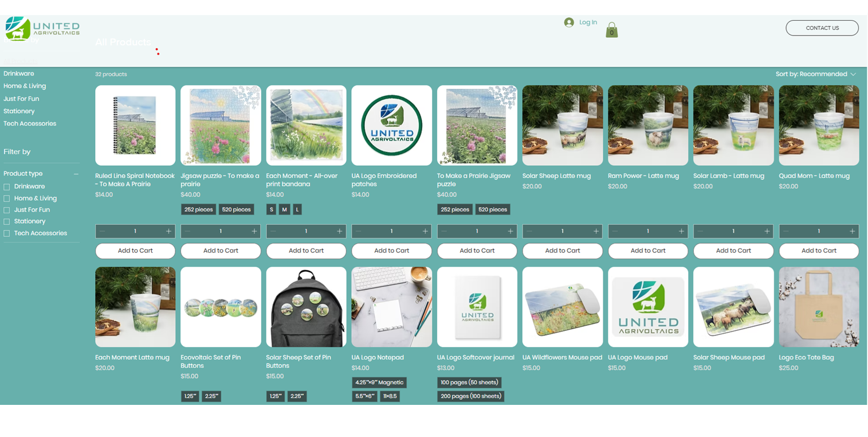
Task: Click the quantity field for Ram Power mug
Action: pos(648,231)
